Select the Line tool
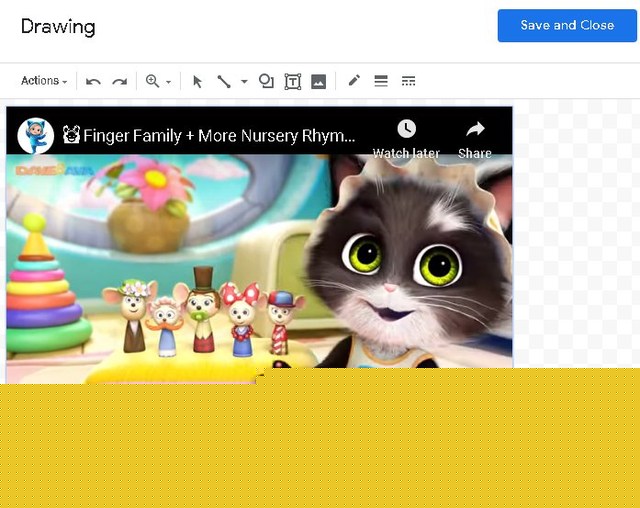Viewport: 640px width, 508px height. (x=224, y=81)
